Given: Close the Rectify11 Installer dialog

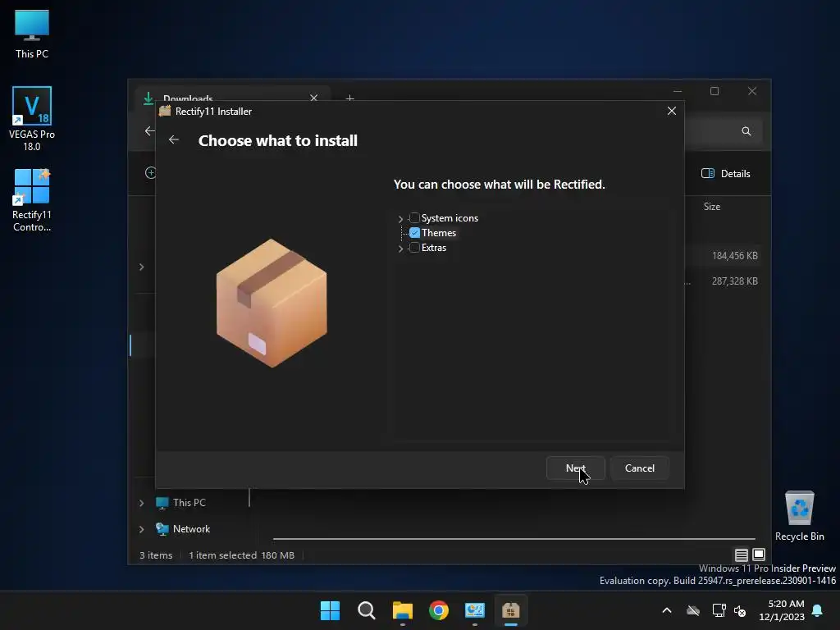Looking at the screenshot, I should click(x=671, y=111).
